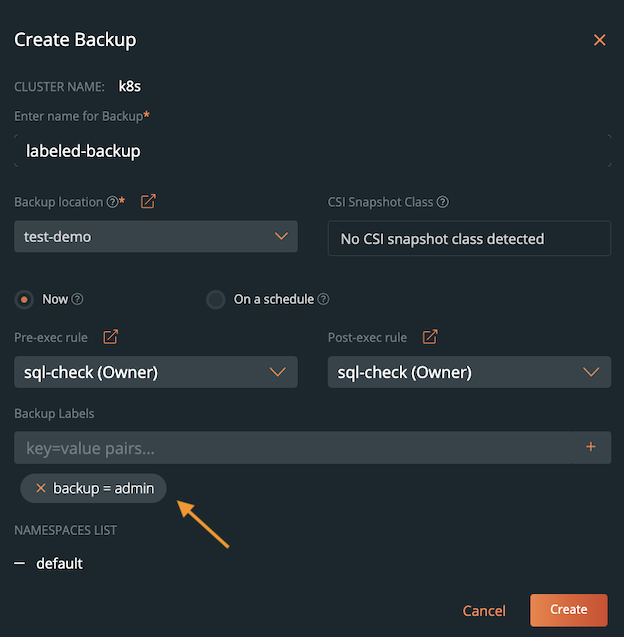Open the test-demo backup location dropdown
The height and width of the screenshot is (637, 624).
coord(155,237)
